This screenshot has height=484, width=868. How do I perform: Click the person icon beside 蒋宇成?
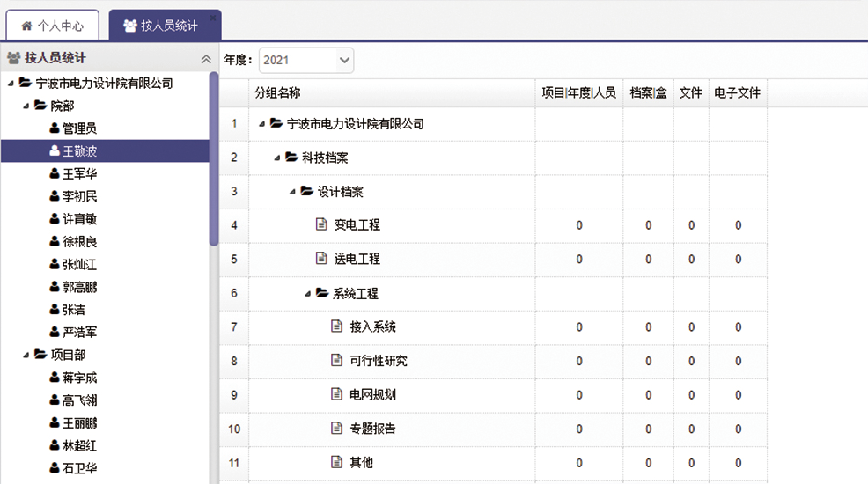tap(55, 378)
